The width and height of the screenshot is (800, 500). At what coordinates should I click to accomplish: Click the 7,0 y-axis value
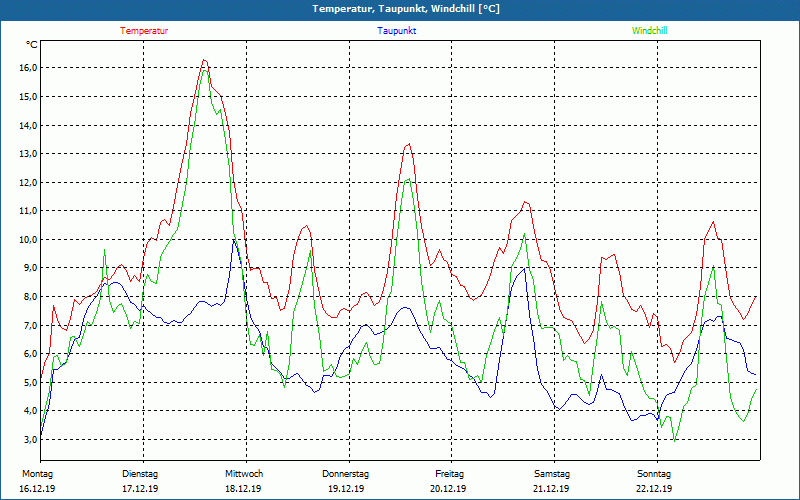(x=30, y=325)
